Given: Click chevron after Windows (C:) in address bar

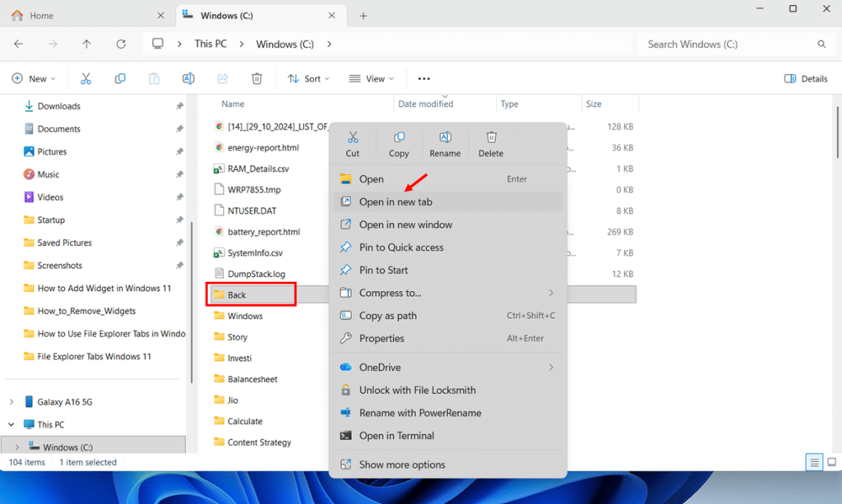Looking at the screenshot, I should [x=329, y=44].
